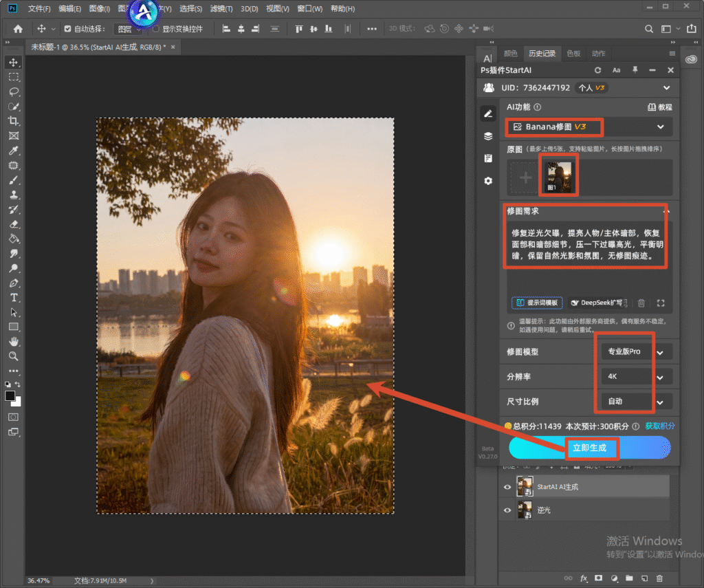704x588 pixels.
Task: Open the history panel flyout menu
Action: pos(672,54)
